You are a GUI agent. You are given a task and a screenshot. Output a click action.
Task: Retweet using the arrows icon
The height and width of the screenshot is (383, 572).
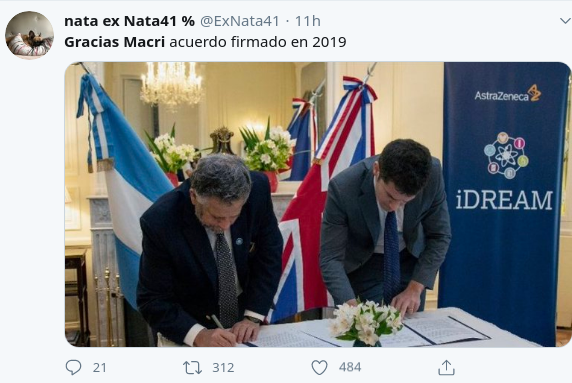point(192,368)
